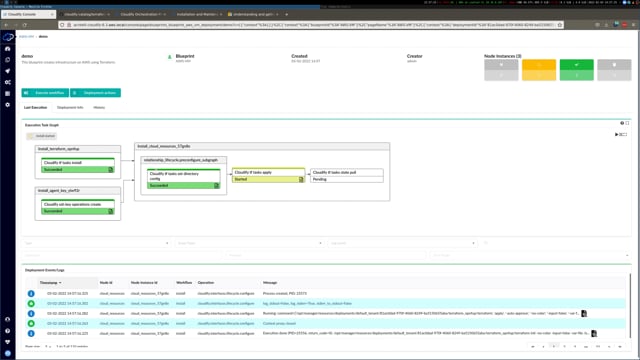Open the Execute workflow menu

(x=45, y=93)
